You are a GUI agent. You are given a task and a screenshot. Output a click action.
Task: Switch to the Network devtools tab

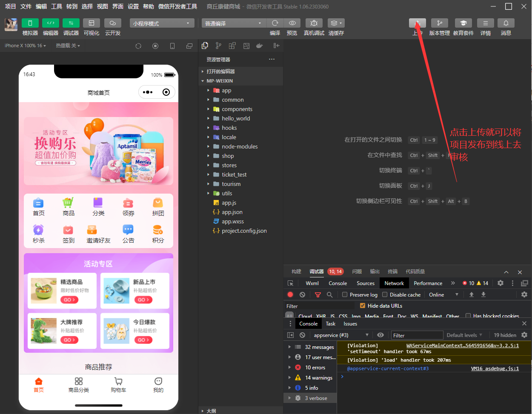394,283
